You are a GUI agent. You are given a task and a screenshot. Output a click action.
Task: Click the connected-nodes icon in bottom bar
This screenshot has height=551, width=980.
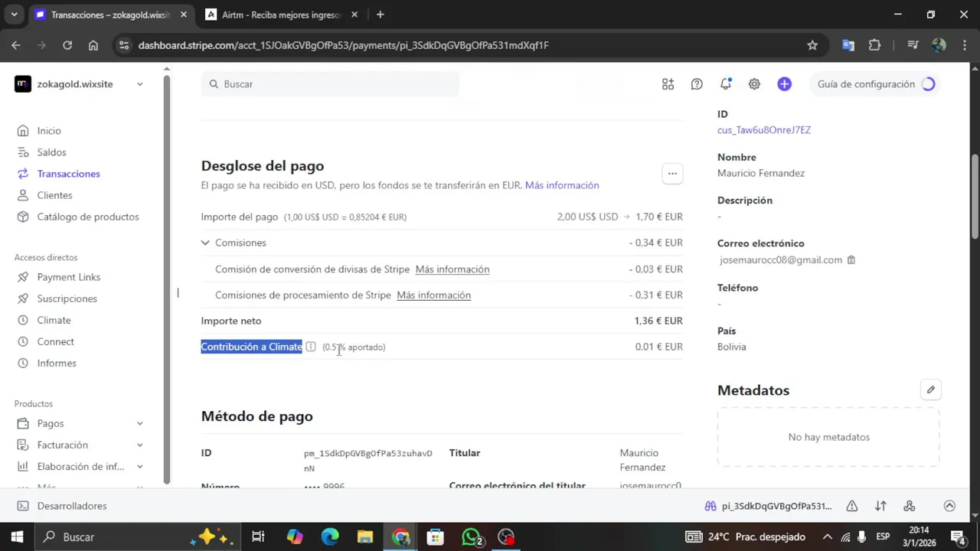click(x=910, y=506)
